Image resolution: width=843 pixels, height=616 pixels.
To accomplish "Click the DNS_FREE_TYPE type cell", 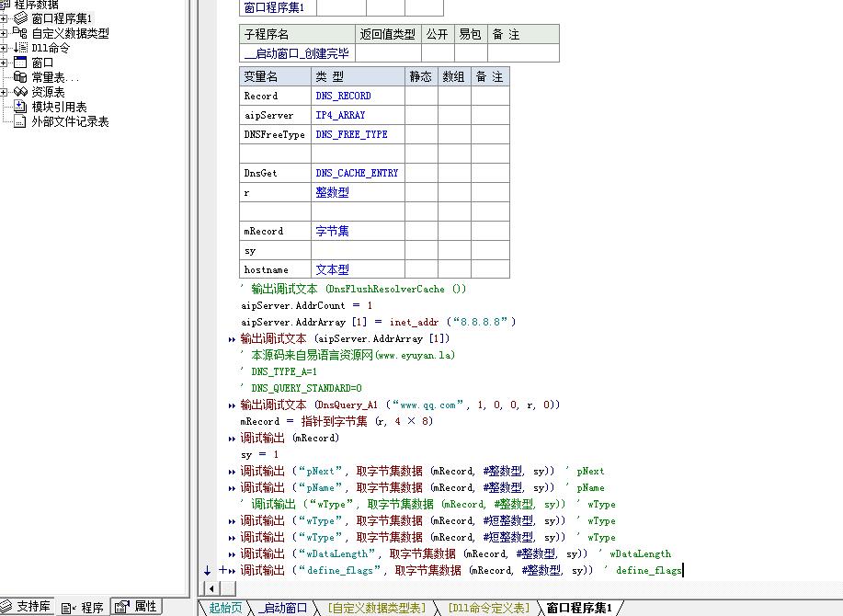I will (358, 134).
